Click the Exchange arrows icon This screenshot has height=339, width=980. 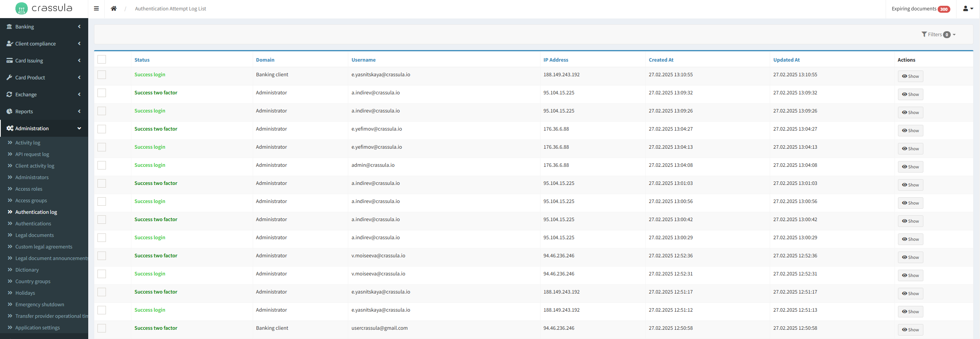pos(9,94)
